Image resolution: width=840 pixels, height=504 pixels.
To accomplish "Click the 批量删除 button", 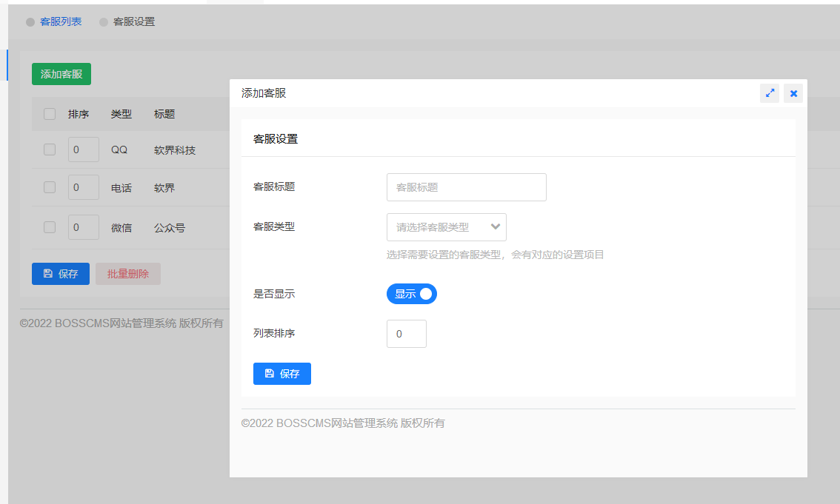I will (128, 274).
